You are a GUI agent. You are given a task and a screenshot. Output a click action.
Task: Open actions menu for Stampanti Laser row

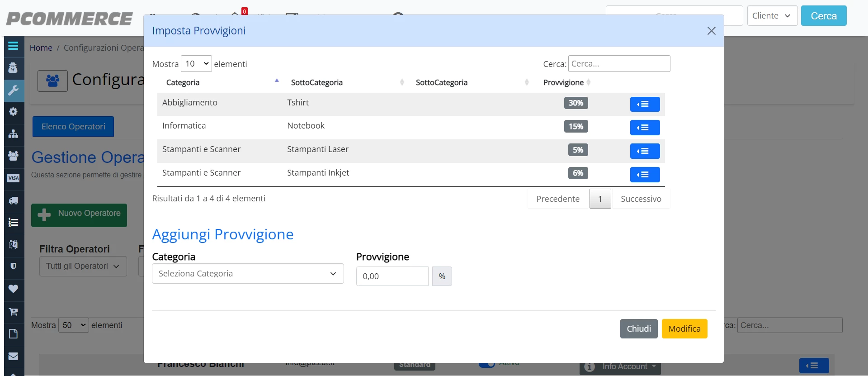(645, 151)
